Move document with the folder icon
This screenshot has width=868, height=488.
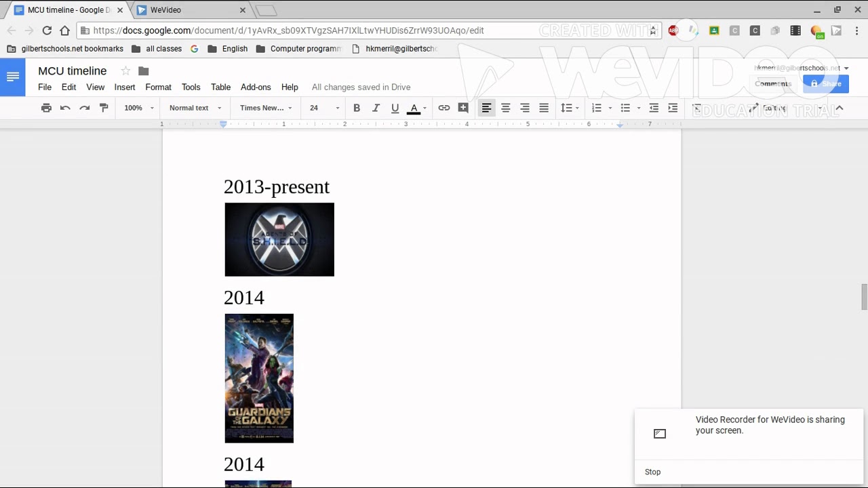(143, 71)
